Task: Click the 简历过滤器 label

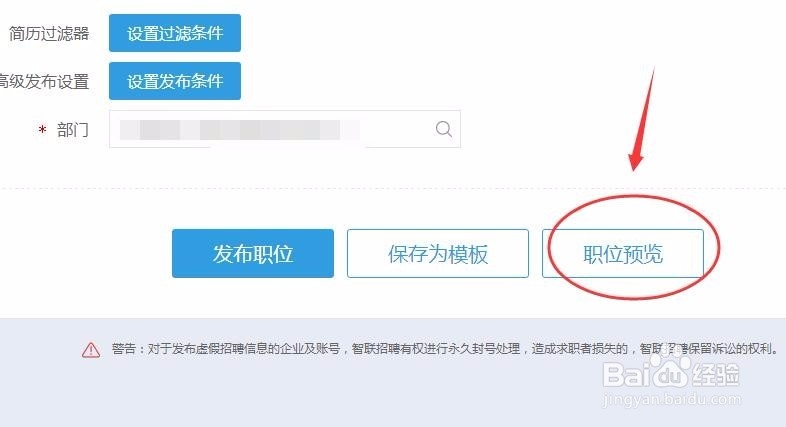Action: point(49,34)
